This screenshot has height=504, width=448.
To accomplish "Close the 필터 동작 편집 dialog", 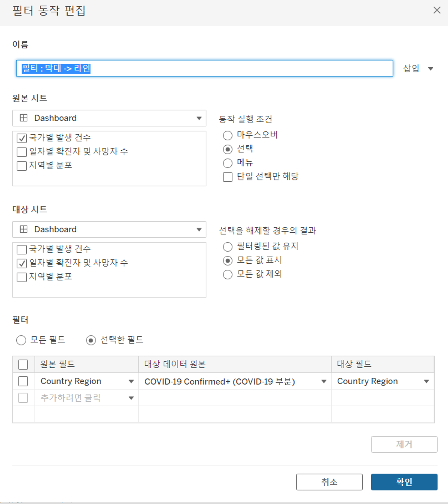I will point(437,10).
